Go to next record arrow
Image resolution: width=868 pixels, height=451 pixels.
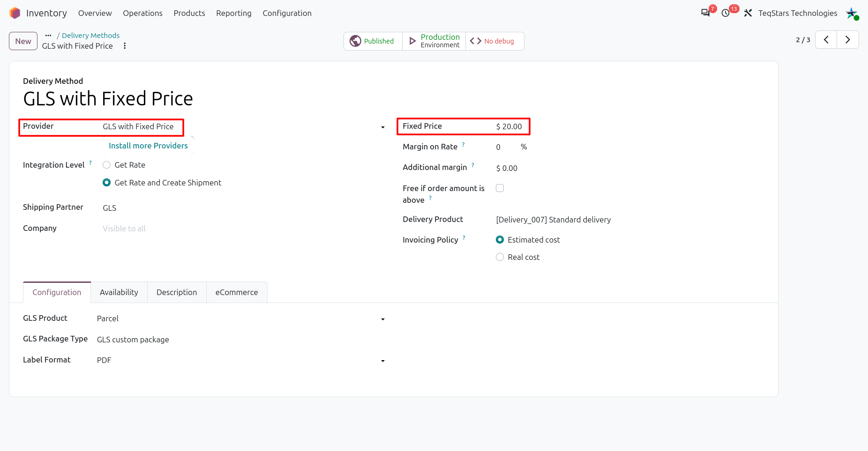[x=848, y=40]
